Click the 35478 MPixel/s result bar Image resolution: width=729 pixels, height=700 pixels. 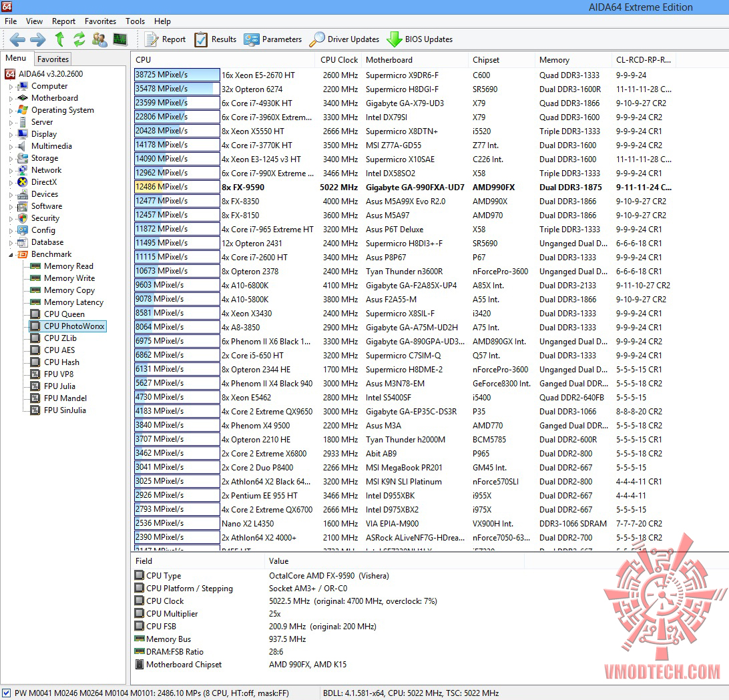177,89
